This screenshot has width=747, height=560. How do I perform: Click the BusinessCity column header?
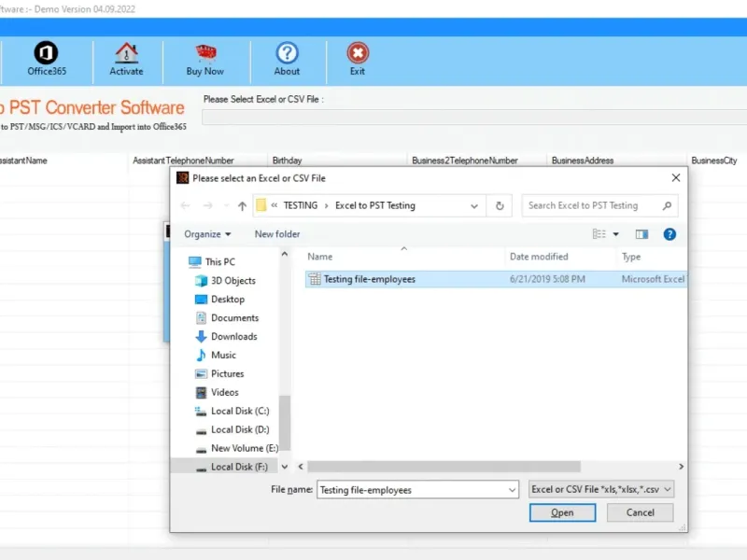pyautogui.click(x=713, y=161)
